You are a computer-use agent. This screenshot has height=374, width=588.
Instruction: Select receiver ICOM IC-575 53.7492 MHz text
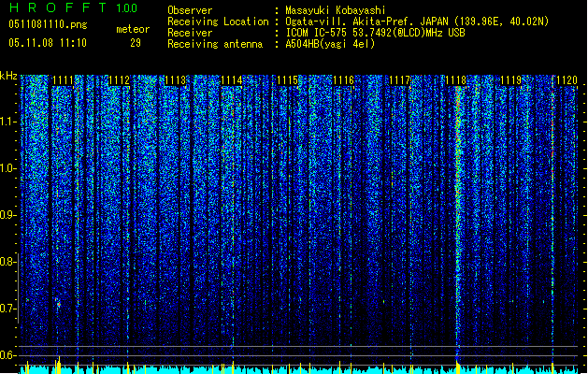coord(376,33)
